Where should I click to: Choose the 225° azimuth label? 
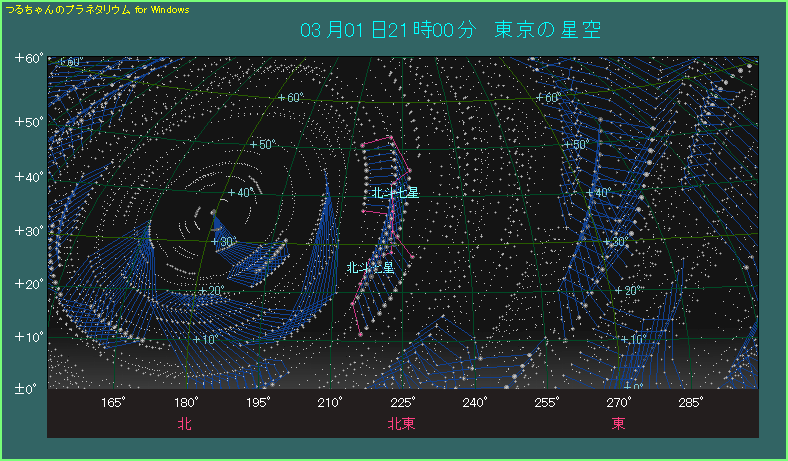402,402
